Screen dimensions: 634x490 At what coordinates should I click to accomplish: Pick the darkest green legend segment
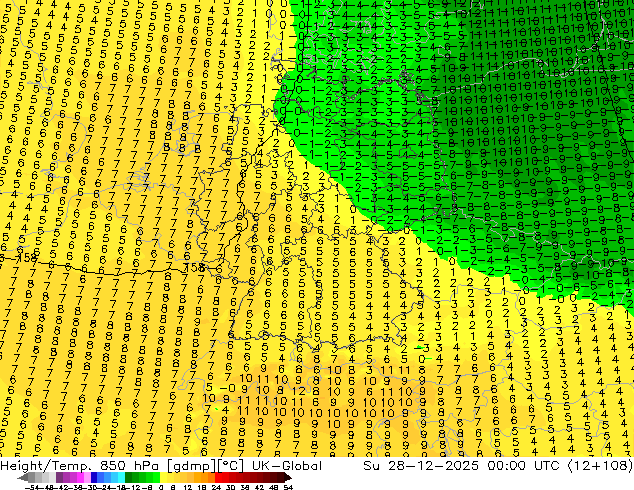click(128, 478)
